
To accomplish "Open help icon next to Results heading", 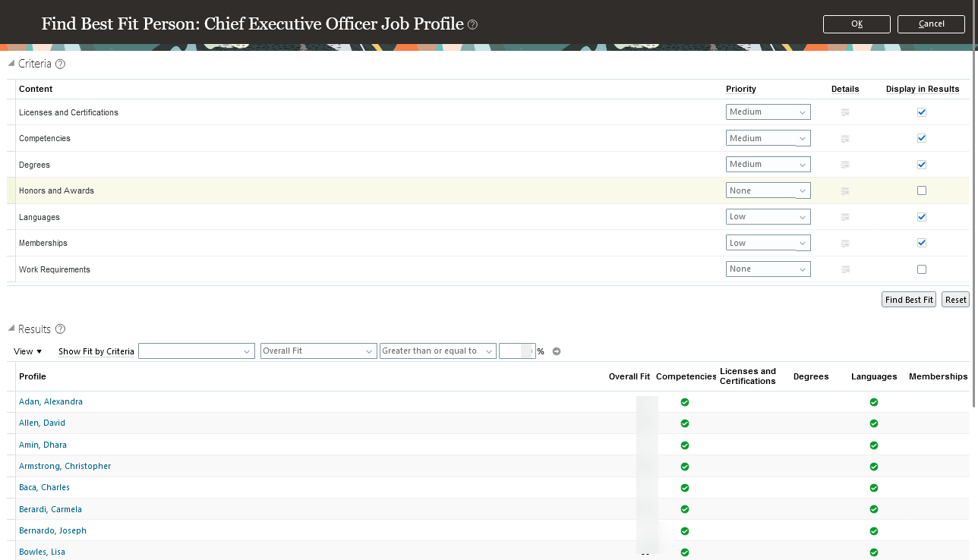I will (61, 329).
